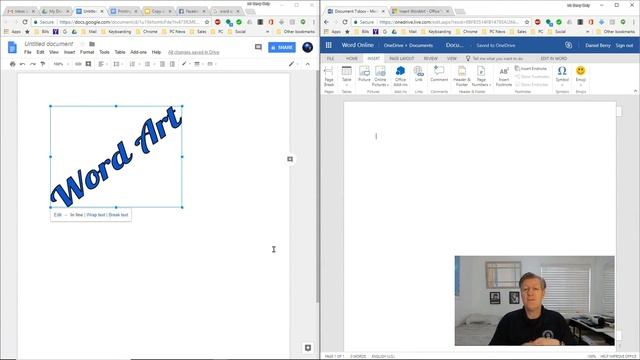Click the Google account avatar in Docs
Viewport: 640px width, 360px height.
307,47
